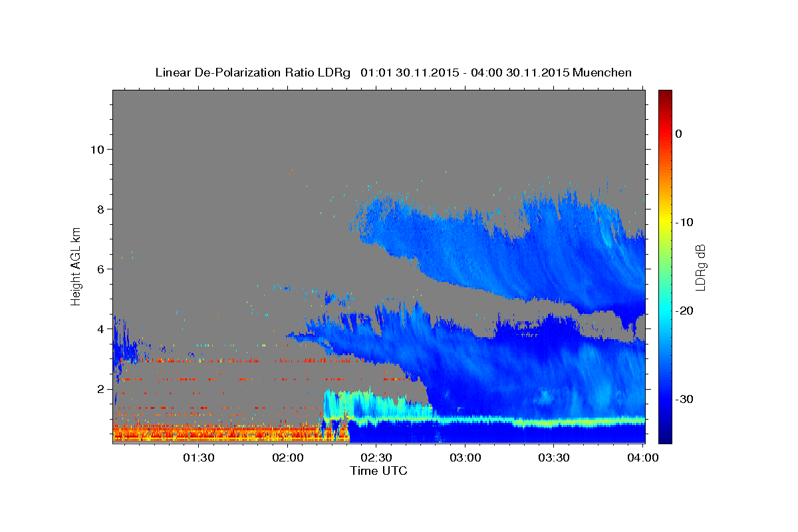
Task: Pick the dark red top of colorbar
Action: tap(665, 94)
